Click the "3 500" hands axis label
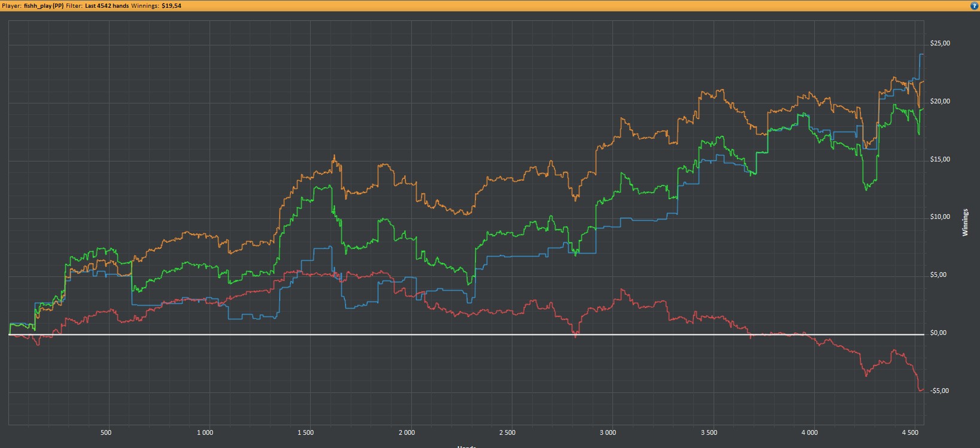980x448 pixels. tap(709, 432)
